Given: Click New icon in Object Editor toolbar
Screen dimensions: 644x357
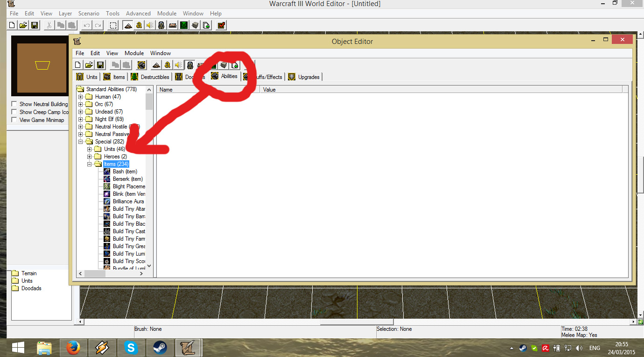Looking at the screenshot, I should 78,65.
